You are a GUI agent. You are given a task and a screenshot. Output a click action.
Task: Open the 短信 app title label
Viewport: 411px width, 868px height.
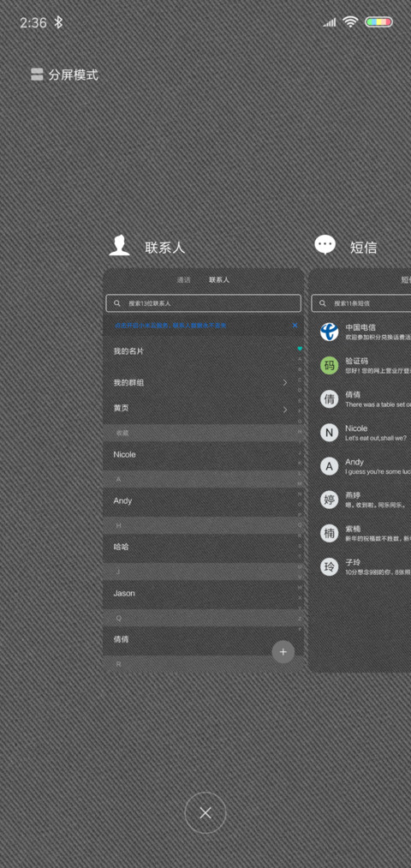(363, 248)
